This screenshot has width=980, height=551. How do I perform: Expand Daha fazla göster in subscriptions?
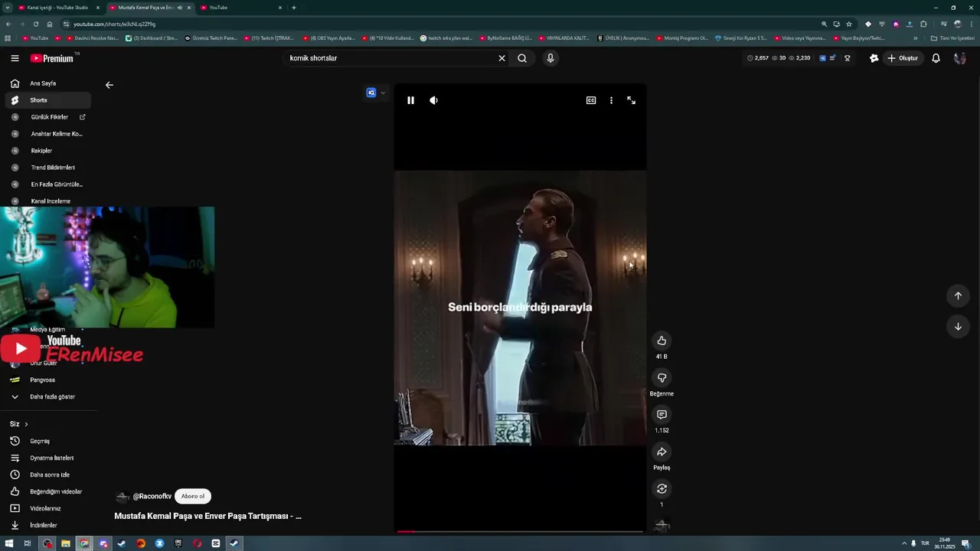tap(48, 396)
